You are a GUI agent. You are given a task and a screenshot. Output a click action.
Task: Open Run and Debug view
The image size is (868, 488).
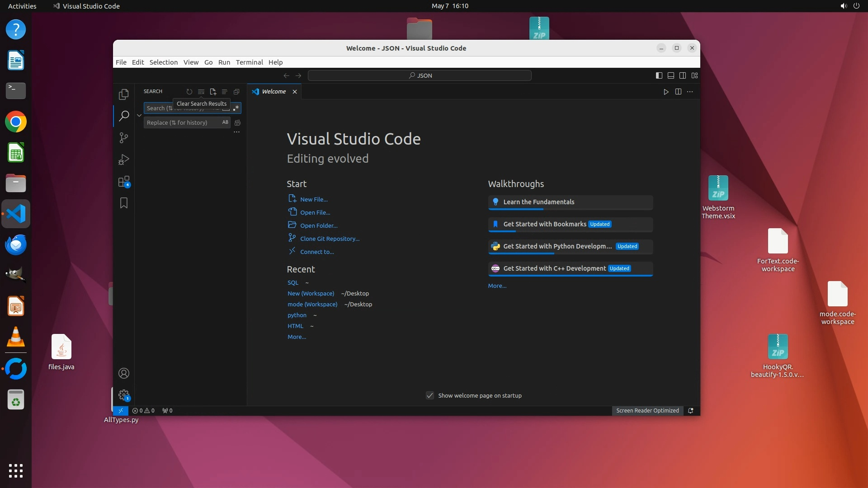tap(123, 160)
